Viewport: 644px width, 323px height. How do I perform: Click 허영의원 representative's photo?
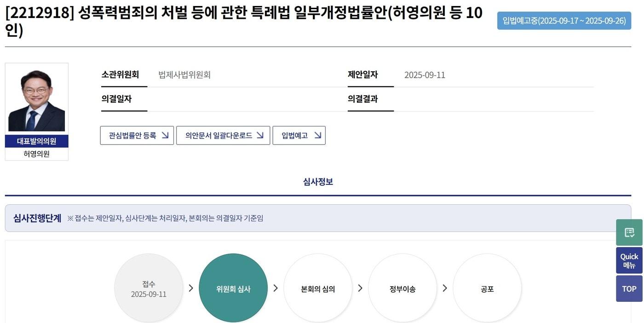[x=36, y=97]
